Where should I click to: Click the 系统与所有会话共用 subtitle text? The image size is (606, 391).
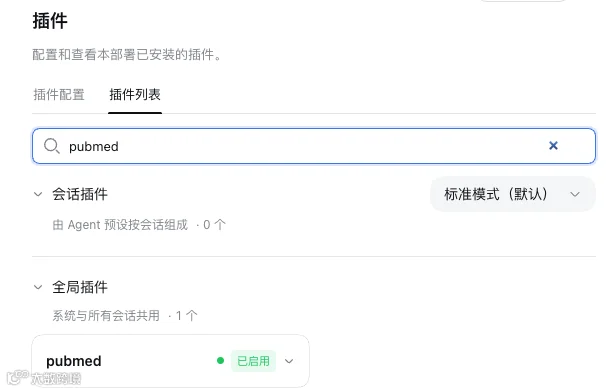(x=106, y=316)
